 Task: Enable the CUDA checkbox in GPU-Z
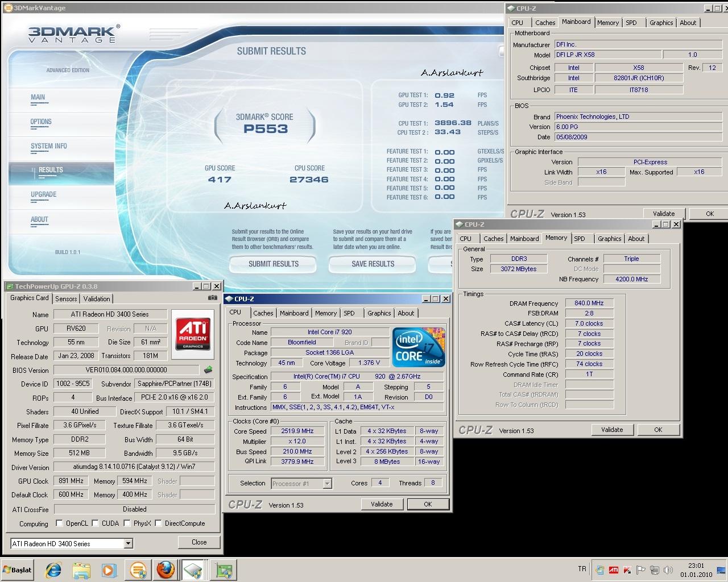point(95,523)
